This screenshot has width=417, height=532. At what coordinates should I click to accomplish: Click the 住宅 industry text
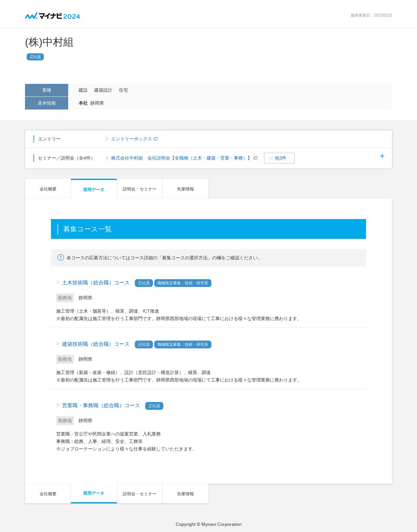123,90
